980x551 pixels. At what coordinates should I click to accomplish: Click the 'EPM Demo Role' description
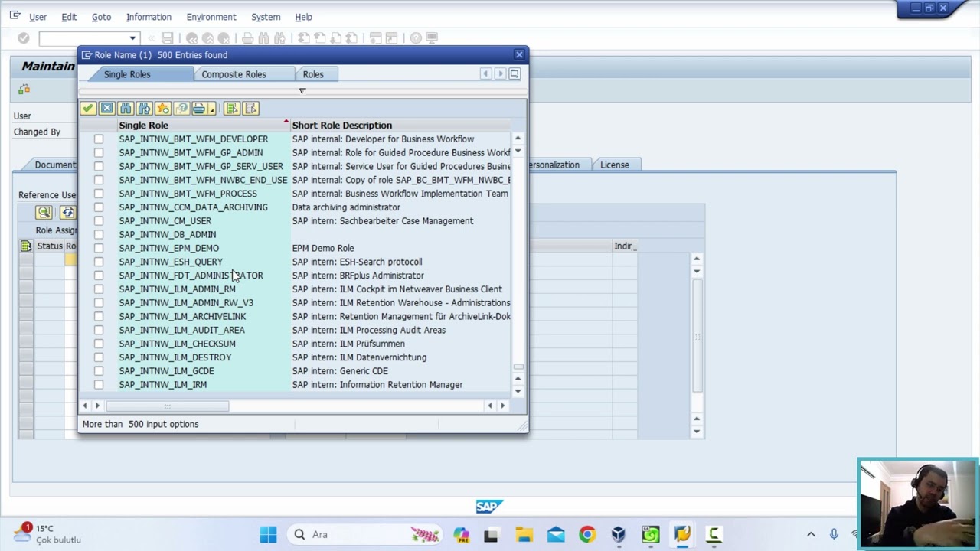(323, 248)
